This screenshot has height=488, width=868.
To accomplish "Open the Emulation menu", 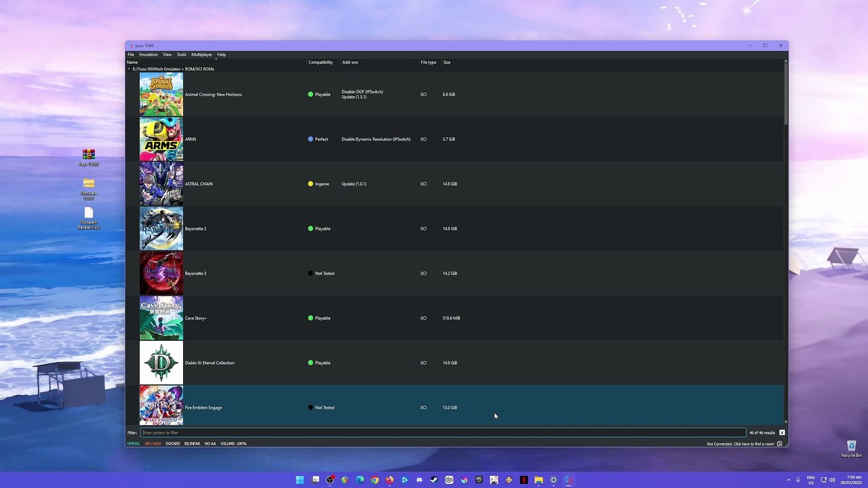I will pos(149,54).
